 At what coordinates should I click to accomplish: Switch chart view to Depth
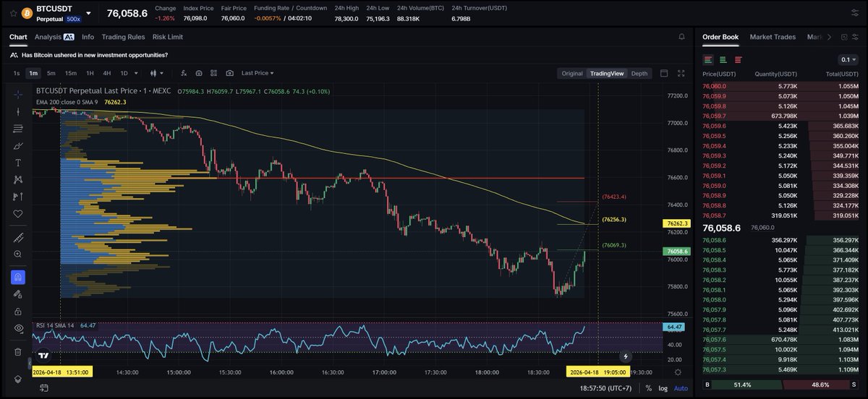point(639,73)
